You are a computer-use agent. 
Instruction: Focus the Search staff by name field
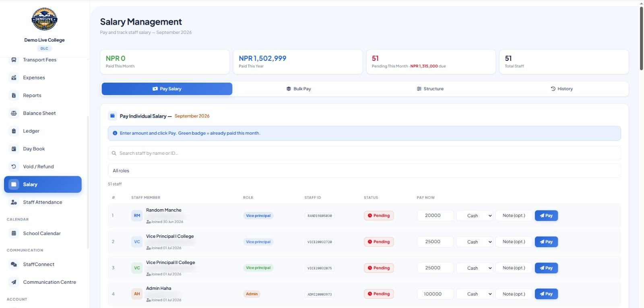pyautogui.click(x=364, y=153)
